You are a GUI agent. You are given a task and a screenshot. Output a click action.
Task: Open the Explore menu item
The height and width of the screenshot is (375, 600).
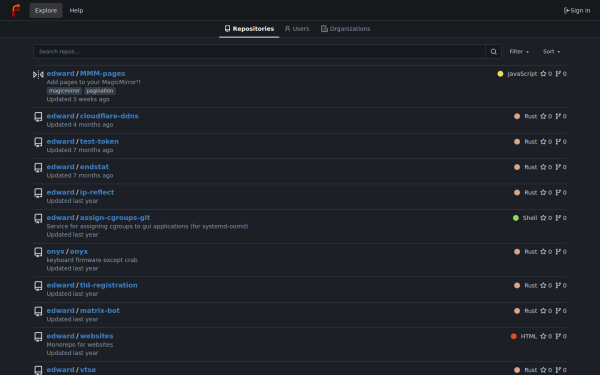coord(46,10)
